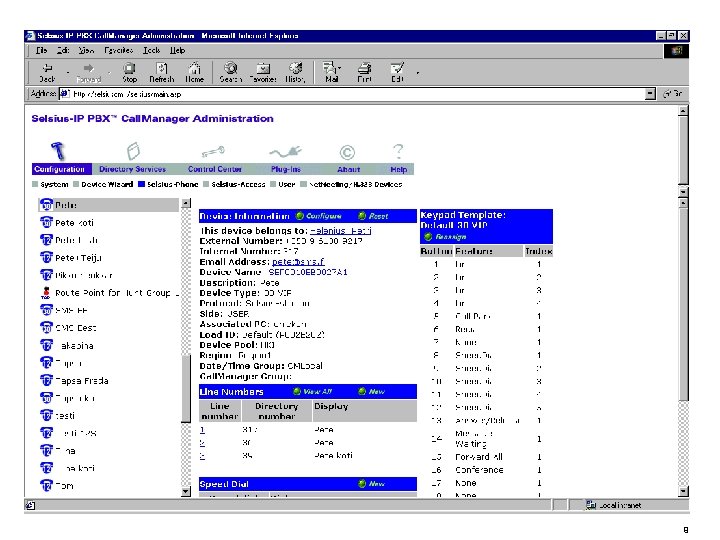Open the About tab
Screen dimensions: 720x540
point(348,169)
